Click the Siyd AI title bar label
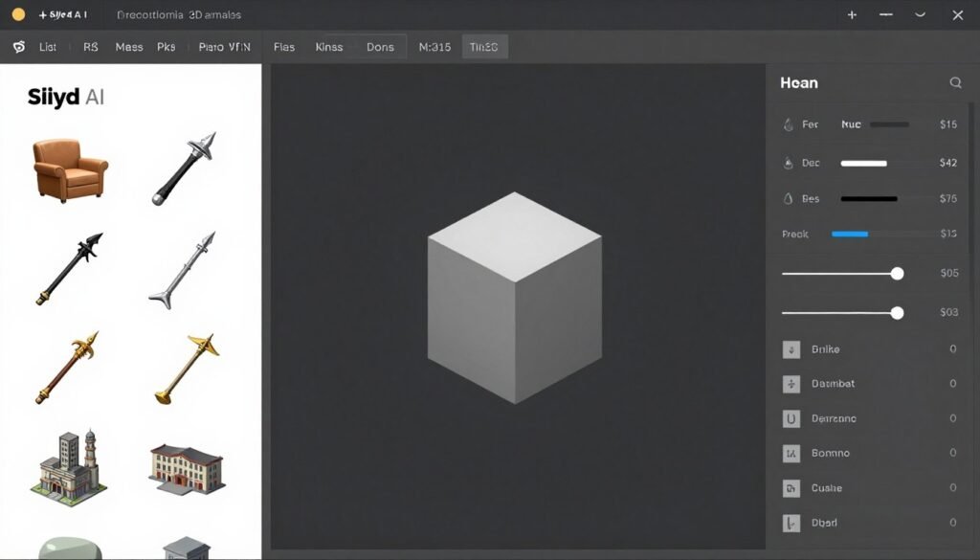This screenshot has height=560, width=980. pyautogui.click(x=63, y=14)
